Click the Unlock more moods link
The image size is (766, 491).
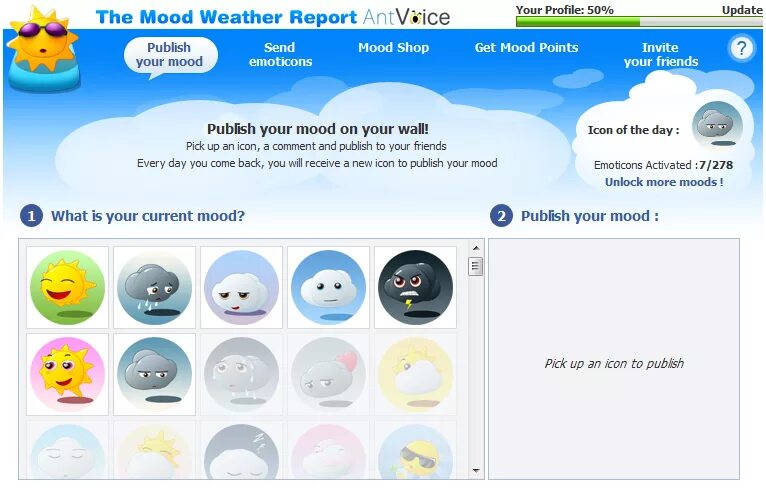point(664,182)
